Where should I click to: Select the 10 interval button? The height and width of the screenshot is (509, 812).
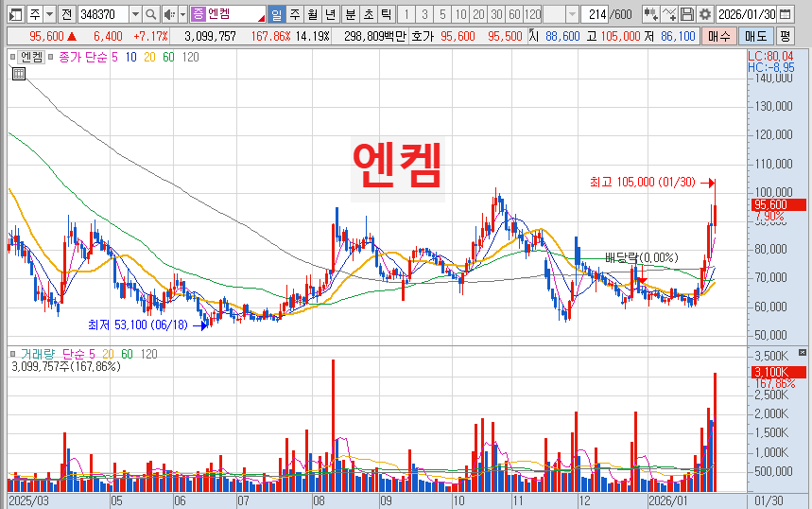click(x=460, y=14)
